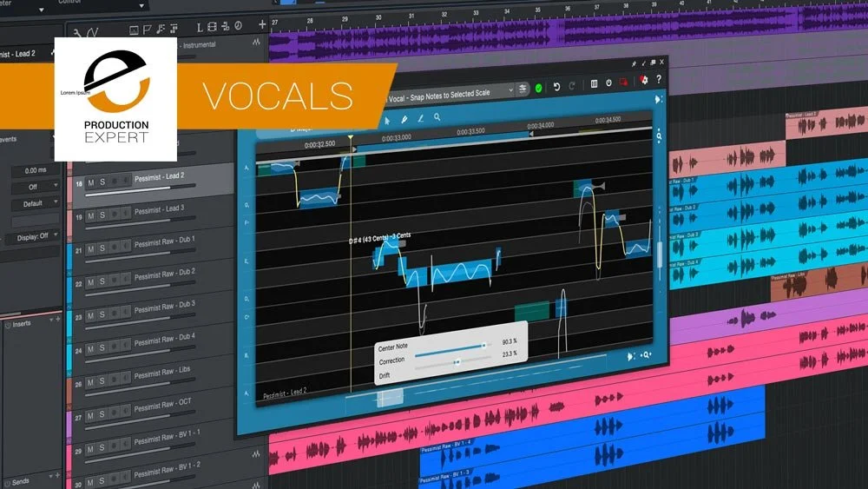Expand the Control dropdown arrow at top
This screenshot has width=868, height=489.
click(x=141, y=5)
